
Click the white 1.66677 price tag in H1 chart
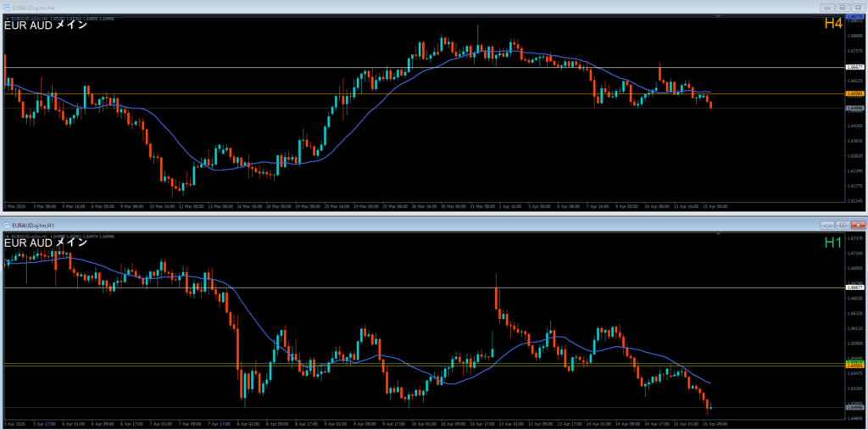tap(854, 288)
